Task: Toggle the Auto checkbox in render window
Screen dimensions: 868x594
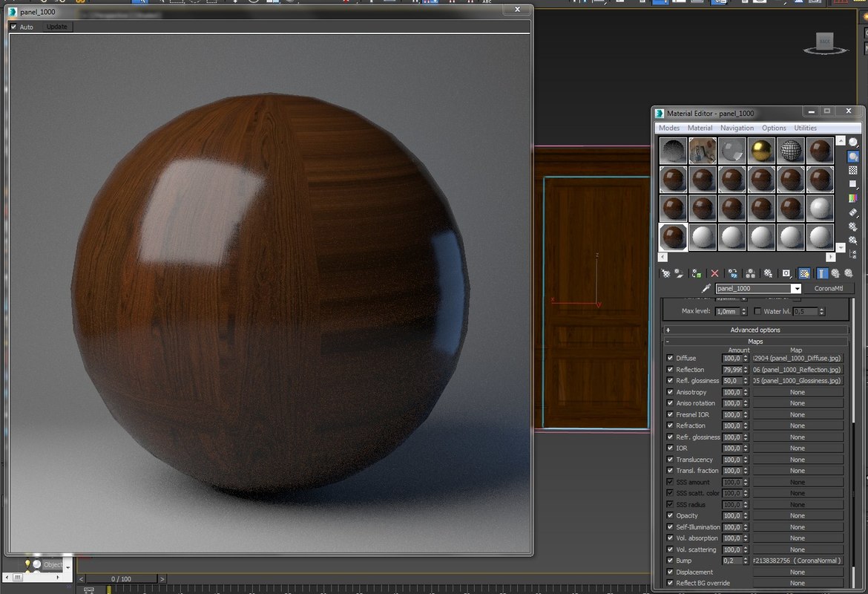Action: [14, 26]
